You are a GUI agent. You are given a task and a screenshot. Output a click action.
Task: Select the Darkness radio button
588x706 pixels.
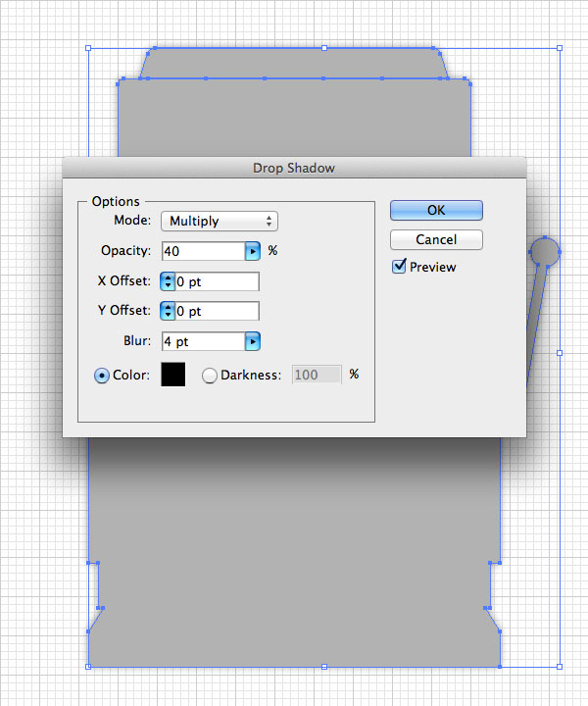pyautogui.click(x=209, y=376)
